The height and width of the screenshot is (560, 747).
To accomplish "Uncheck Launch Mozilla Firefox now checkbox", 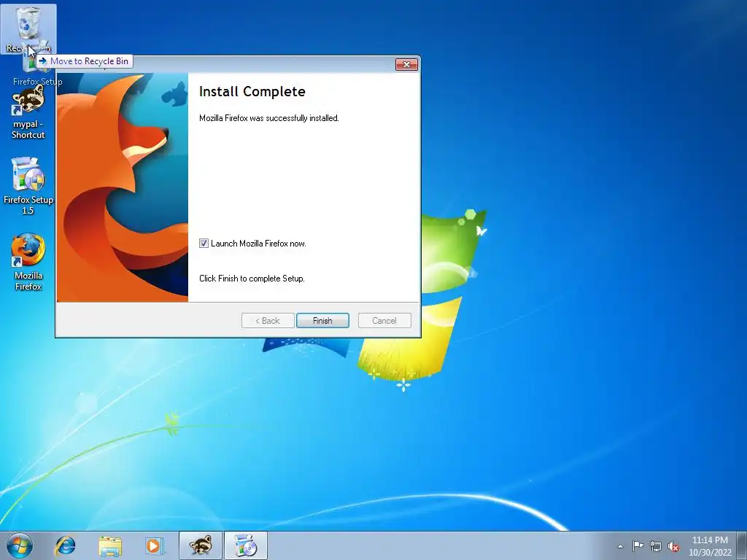I will pos(204,244).
